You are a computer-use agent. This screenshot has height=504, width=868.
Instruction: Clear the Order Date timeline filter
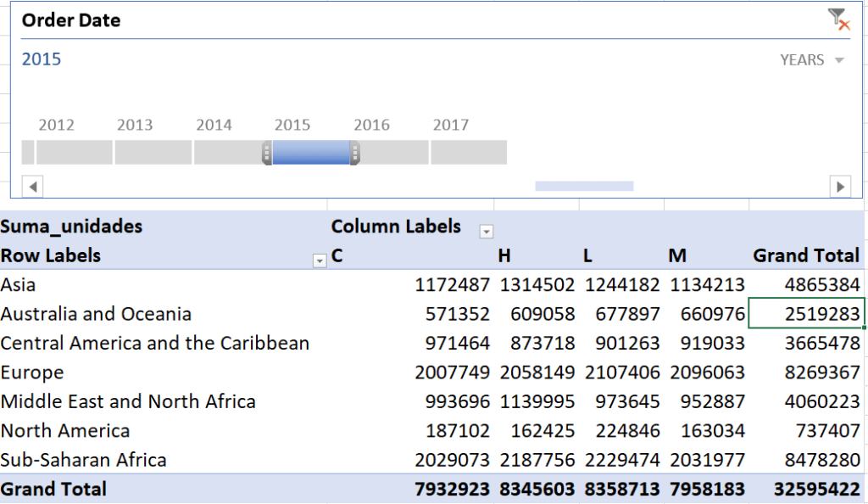tap(839, 20)
